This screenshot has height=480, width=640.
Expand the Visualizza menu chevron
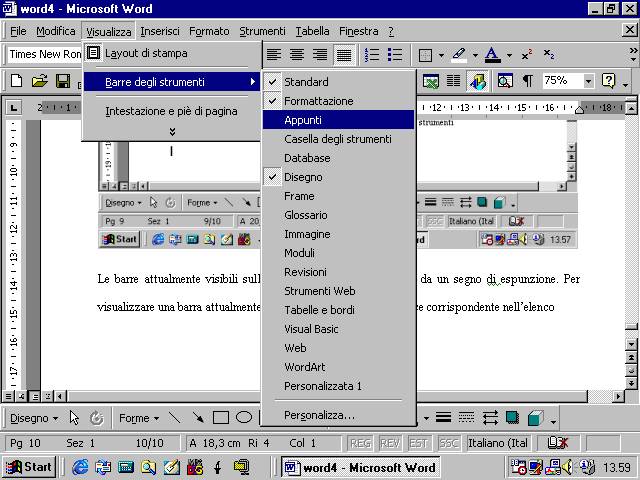(172, 132)
